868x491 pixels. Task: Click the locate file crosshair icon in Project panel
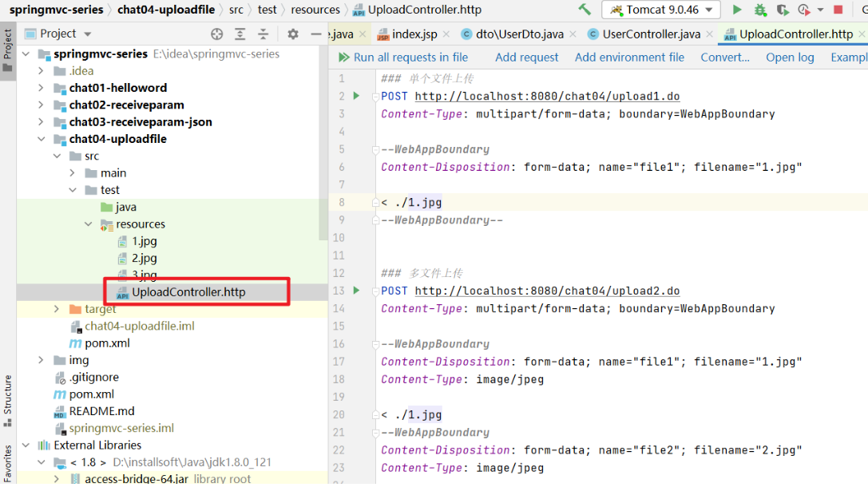click(216, 34)
